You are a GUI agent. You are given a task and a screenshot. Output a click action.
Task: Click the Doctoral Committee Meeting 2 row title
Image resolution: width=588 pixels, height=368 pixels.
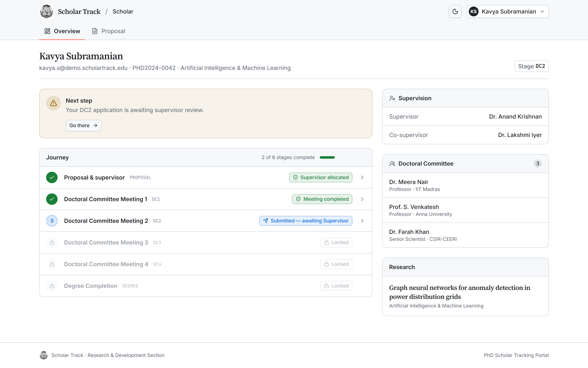pos(106,221)
